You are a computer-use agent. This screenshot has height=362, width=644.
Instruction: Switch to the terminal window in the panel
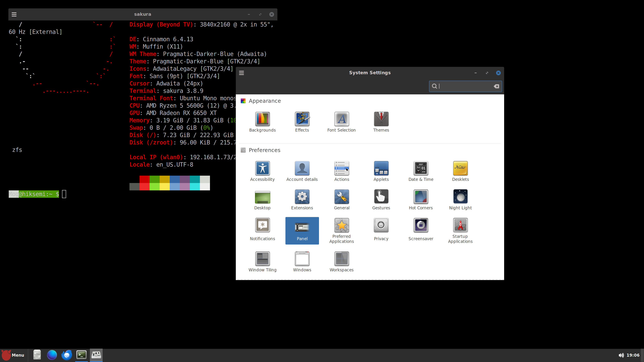pyautogui.click(x=82, y=355)
